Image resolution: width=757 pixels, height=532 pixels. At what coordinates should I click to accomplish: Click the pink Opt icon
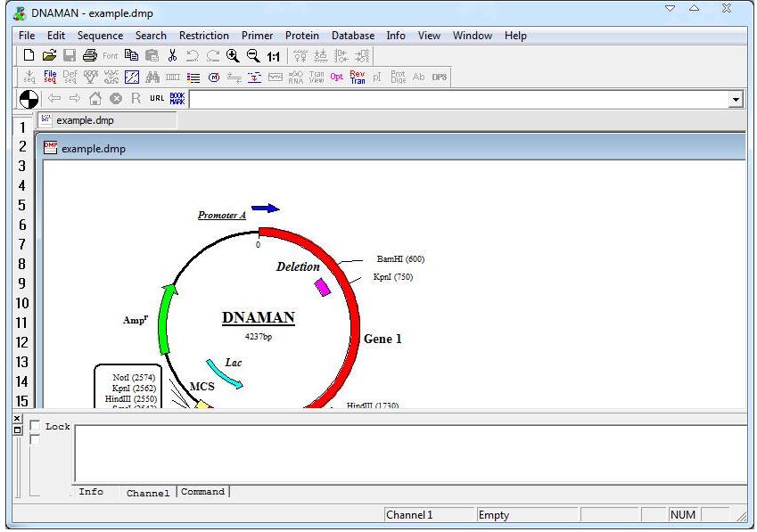336,77
